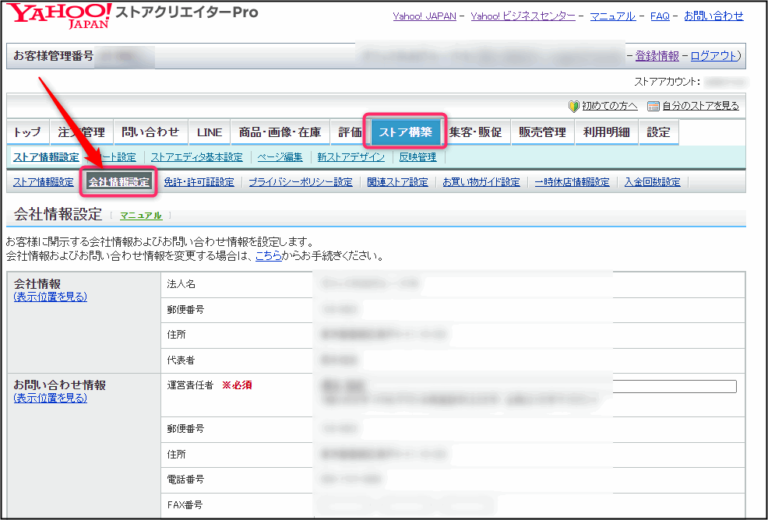Select the LINE tab
The height and width of the screenshot is (520, 768).
209,132
